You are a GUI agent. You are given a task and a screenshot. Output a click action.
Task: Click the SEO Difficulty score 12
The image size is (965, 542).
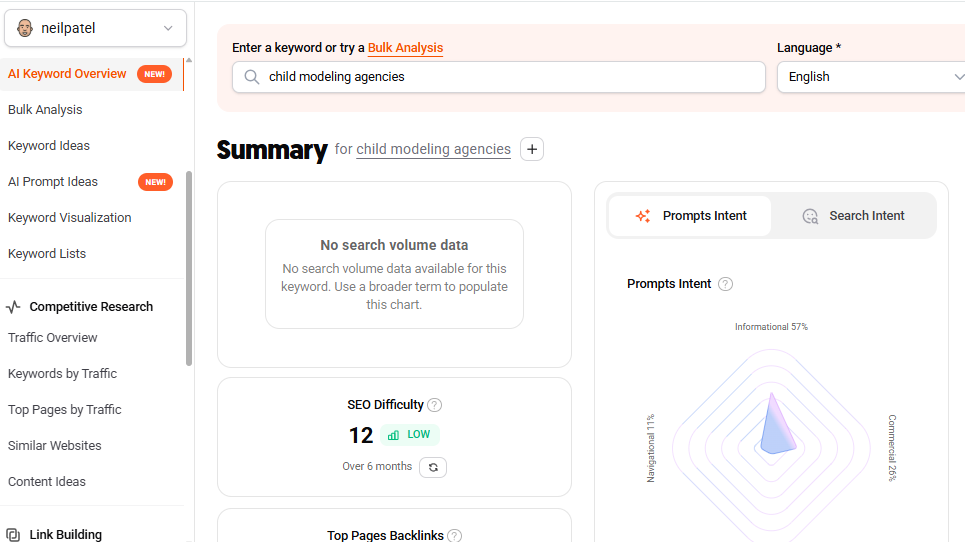pyautogui.click(x=361, y=436)
